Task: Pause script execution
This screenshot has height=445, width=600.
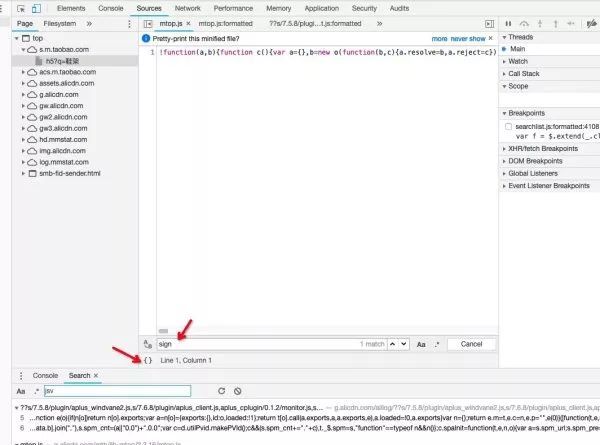Action: click(508, 24)
